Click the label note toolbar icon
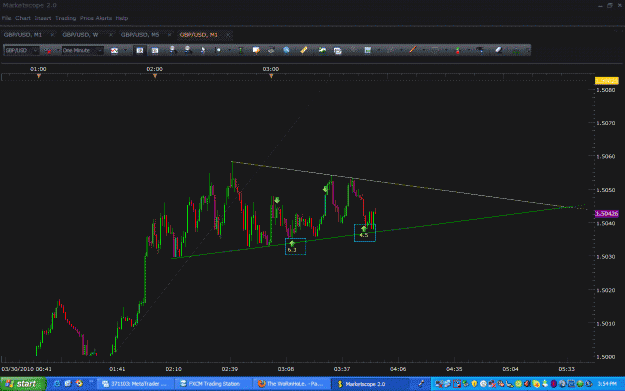Image resolution: width=625 pixels, height=391 pixels. [256, 50]
